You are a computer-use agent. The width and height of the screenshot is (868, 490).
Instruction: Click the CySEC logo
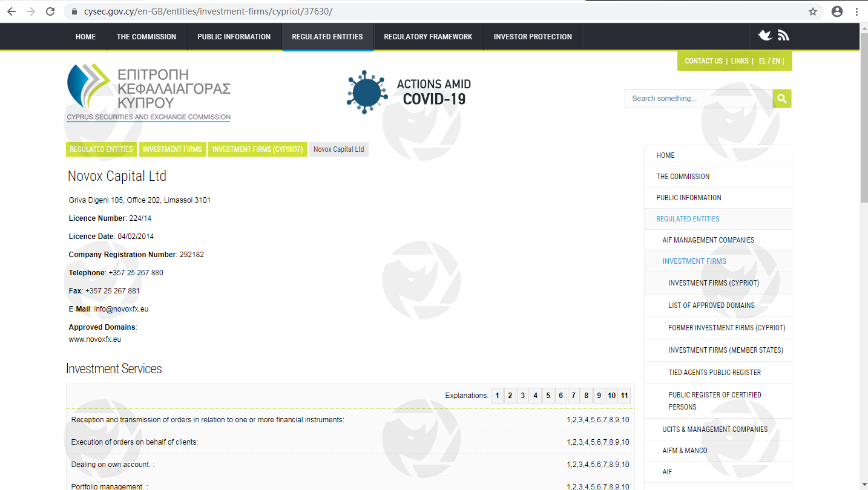point(148,93)
